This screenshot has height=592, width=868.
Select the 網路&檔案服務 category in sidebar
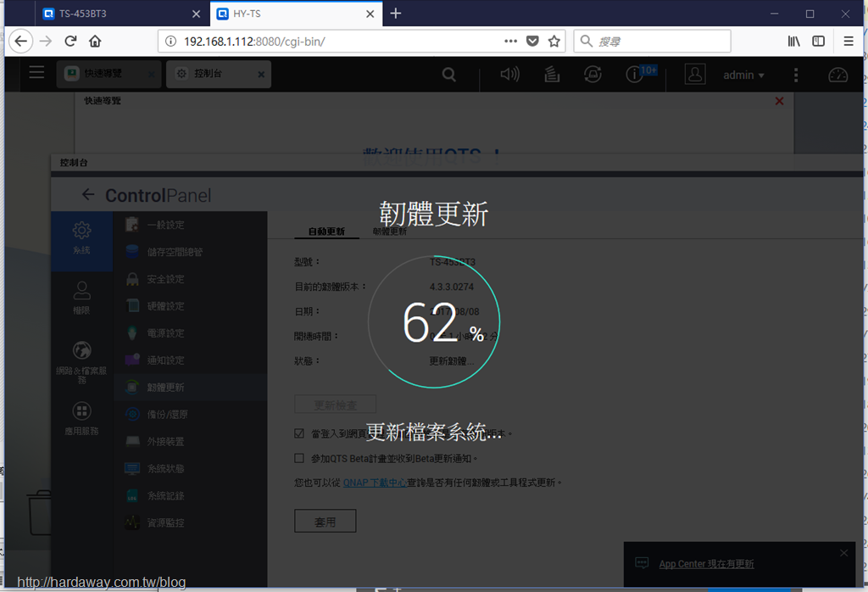coord(81,363)
